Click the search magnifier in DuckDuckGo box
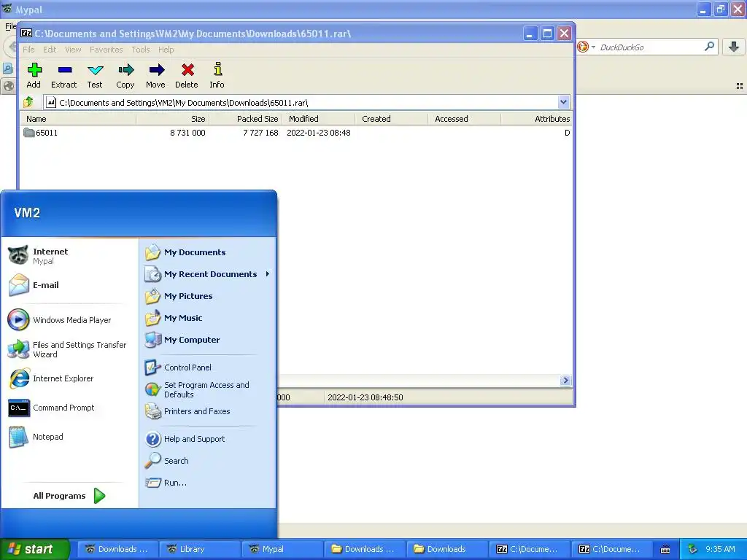Image resolution: width=747 pixels, height=560 pixels. (x=709, y=47)
